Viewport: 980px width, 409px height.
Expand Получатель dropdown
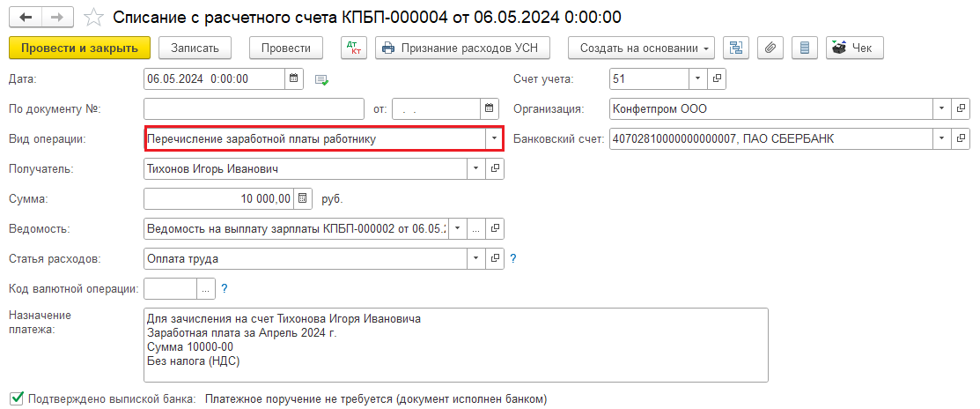coord(475,169)
